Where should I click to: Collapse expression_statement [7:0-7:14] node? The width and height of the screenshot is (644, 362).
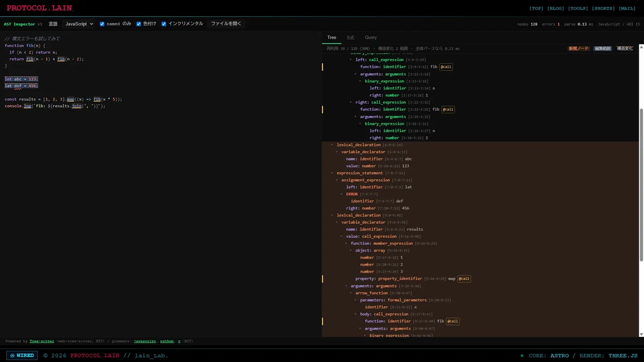332,173
